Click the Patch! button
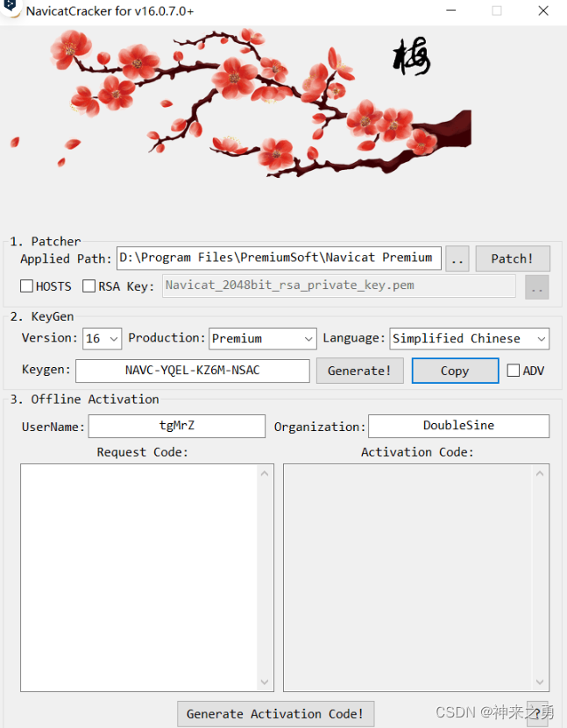 click(513, 258)
